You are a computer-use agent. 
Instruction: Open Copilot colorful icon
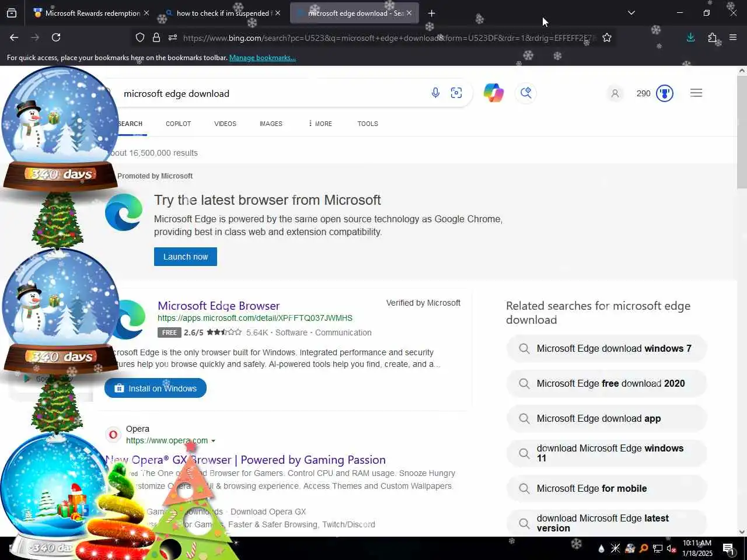[x=494, y=93]
